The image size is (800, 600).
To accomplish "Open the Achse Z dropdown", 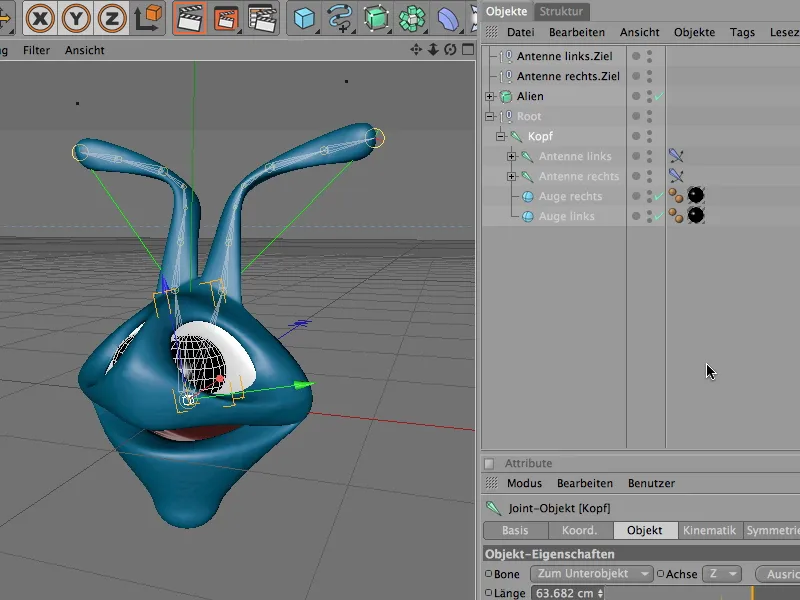I will tap(722, 573).
